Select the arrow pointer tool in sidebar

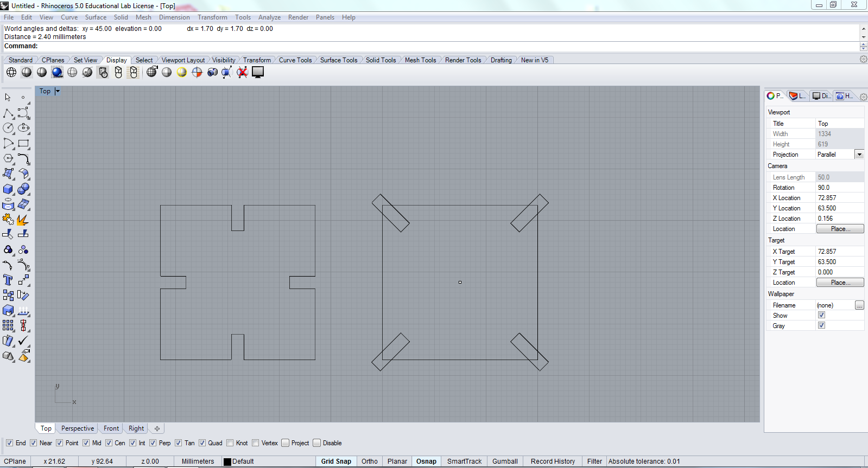pos(8,98)
